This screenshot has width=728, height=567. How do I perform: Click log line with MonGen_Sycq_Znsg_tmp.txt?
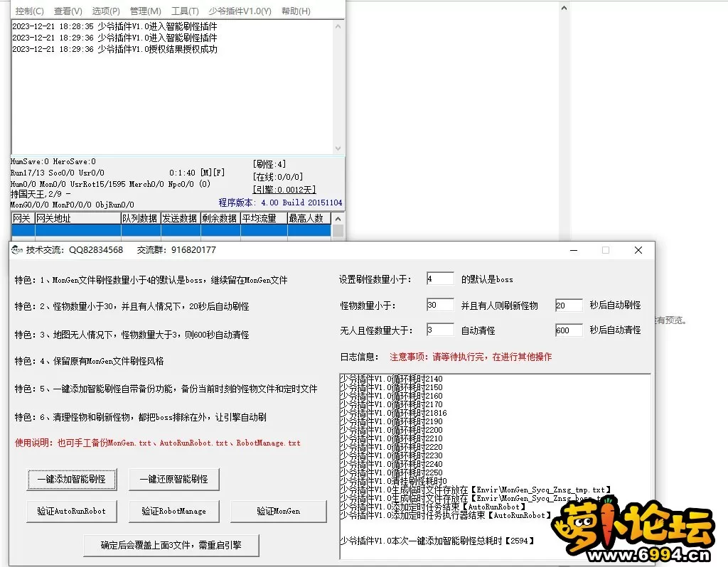pyautogui.click(x=476, y=490)
